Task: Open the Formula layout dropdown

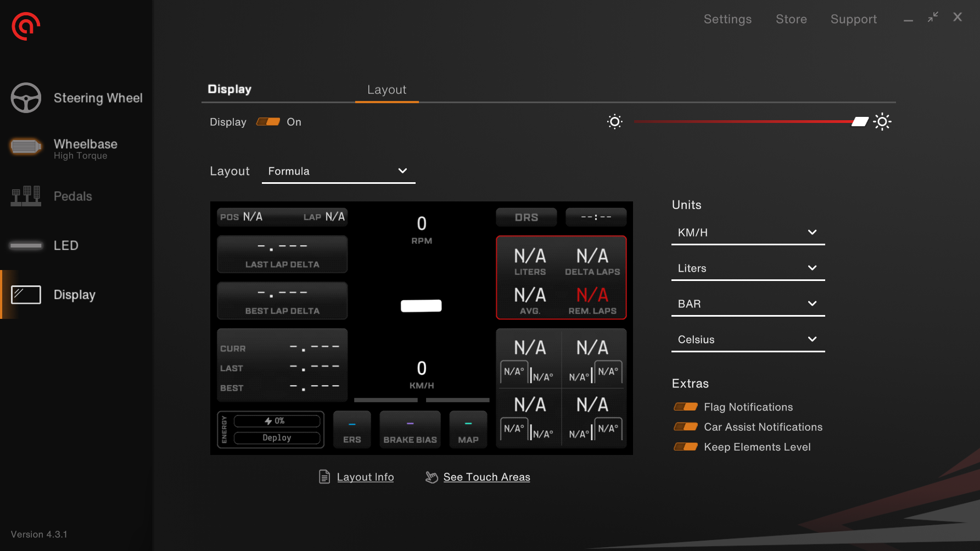Action: click(338, 171)
